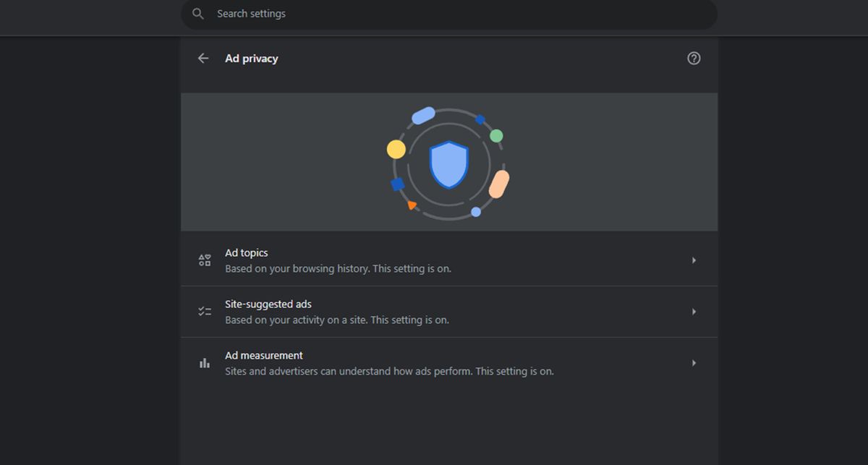This screenshot has width=868, height=465.
Task: Click the help question mark icon
Action: (694, 58)
